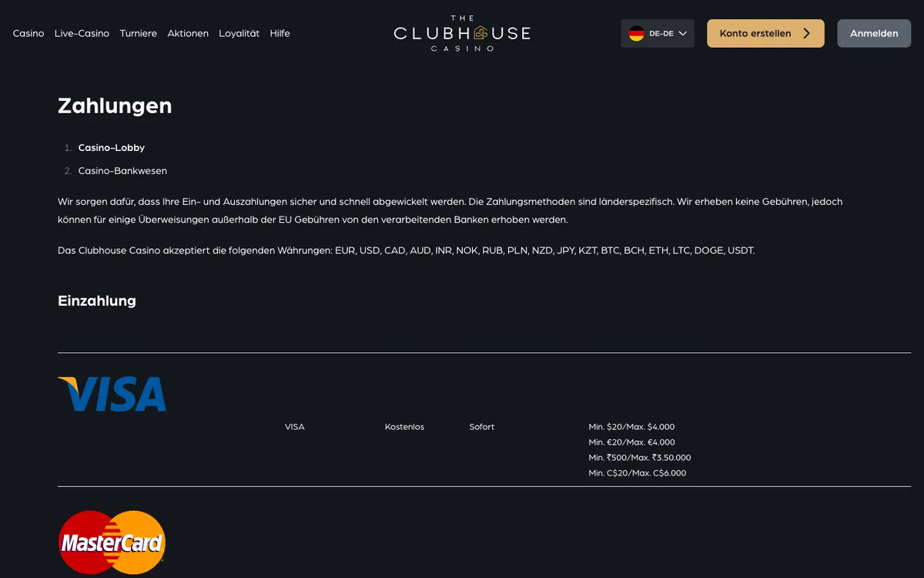Click the Min. €20/Max. €4.000 limit
Screen dimensions: 924x578
(631, 442)
